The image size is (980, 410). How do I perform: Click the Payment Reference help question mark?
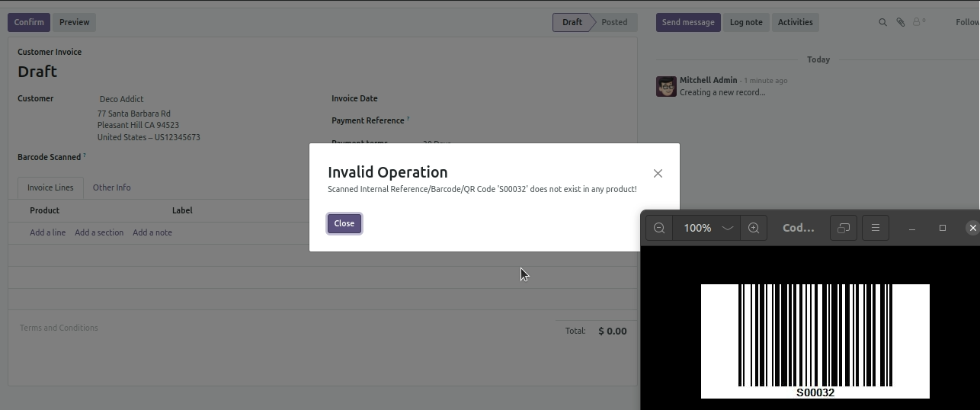[x=408, y=119]
